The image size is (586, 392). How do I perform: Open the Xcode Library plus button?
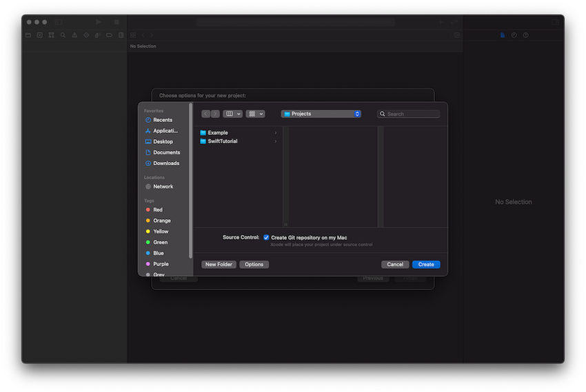tap(441, 22)
